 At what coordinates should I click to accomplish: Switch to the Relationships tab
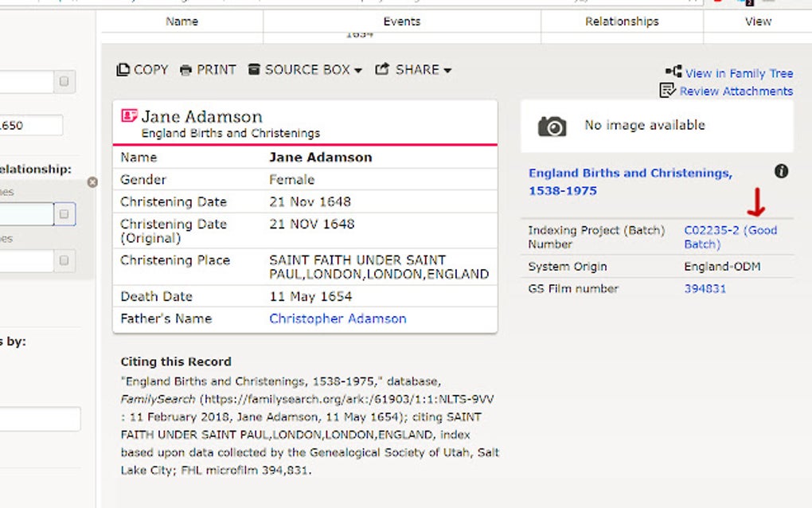622,21
